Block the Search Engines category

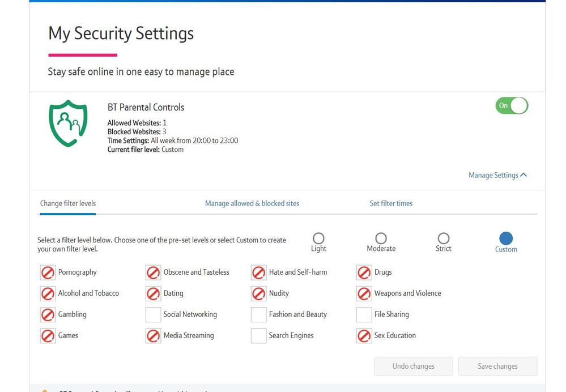[x=258, y=336]
